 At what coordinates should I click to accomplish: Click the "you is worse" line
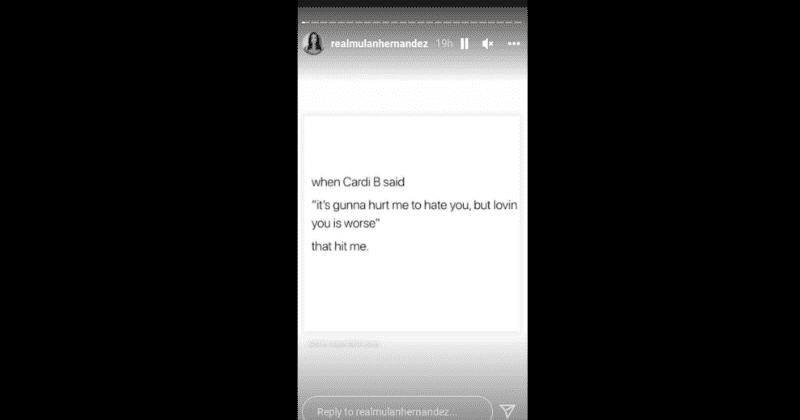coord(345,224)
